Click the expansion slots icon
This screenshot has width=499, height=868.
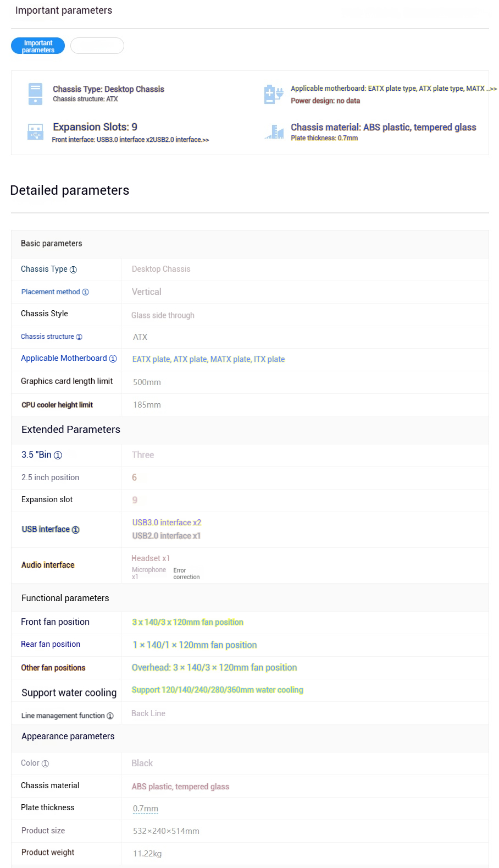coord(35,132)
